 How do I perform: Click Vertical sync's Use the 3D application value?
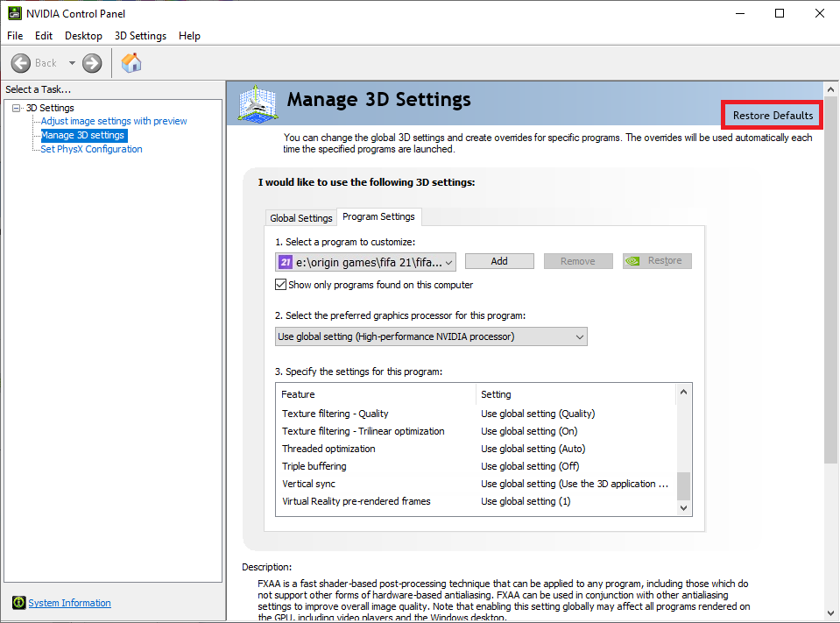575,484
